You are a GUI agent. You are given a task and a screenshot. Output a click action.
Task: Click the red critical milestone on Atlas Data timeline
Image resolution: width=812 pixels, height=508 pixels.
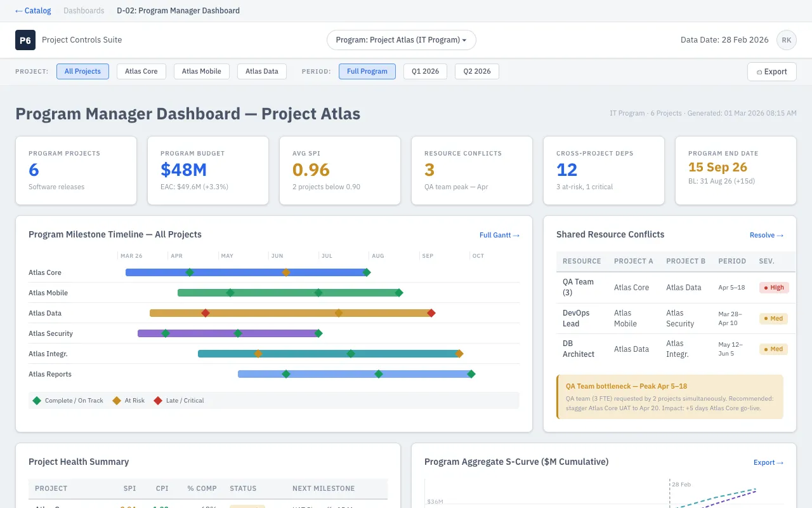[206, 313]
